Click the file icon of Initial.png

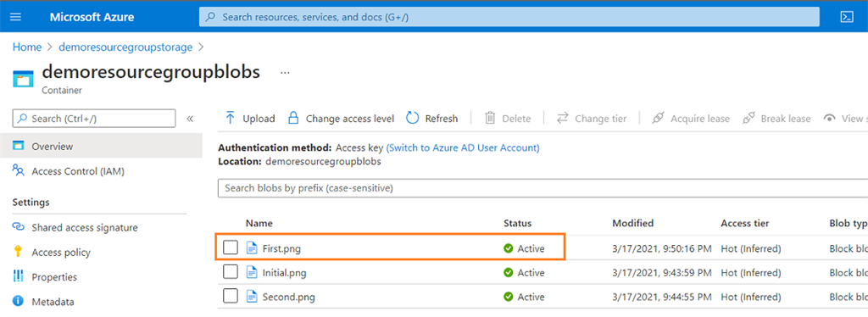point(252,272)
